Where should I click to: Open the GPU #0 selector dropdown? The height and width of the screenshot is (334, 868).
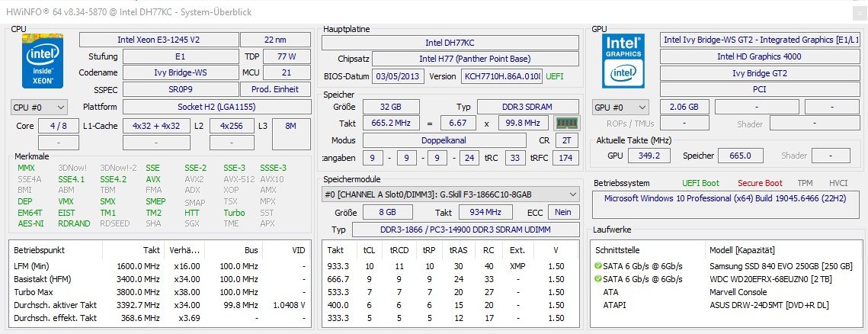[x=620, y=107]
